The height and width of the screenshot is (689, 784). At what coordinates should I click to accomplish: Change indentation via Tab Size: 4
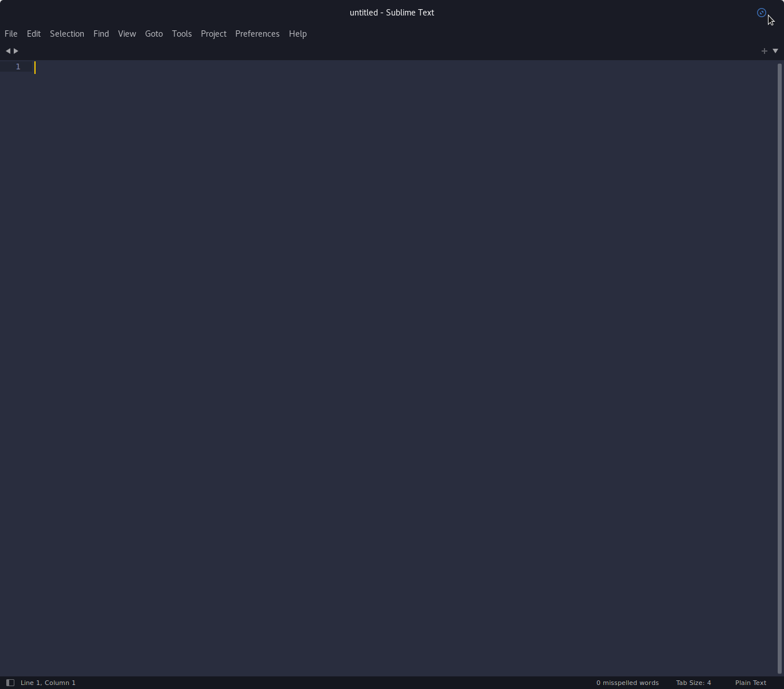click(693, 683)
